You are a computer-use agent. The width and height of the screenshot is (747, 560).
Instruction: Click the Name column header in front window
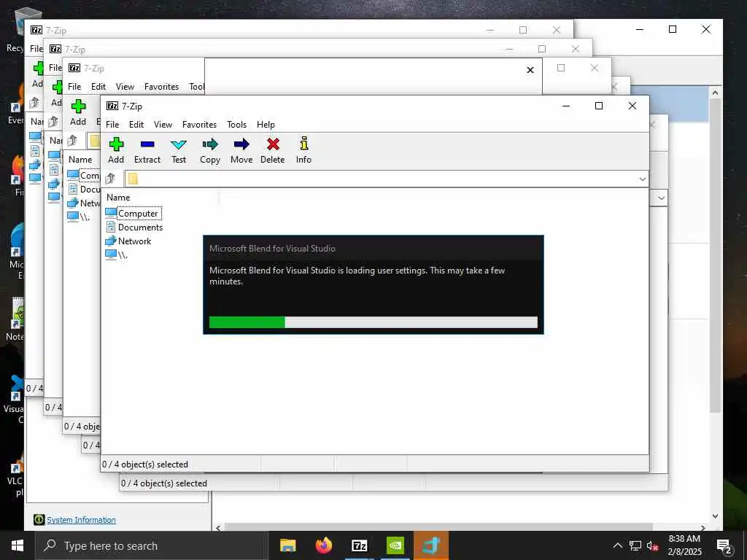(118, 197)
